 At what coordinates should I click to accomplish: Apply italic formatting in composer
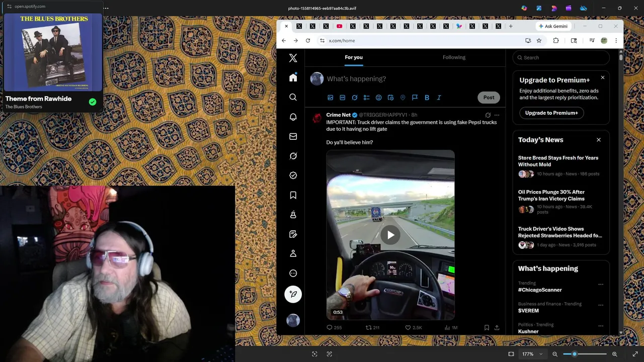[439, 98]
